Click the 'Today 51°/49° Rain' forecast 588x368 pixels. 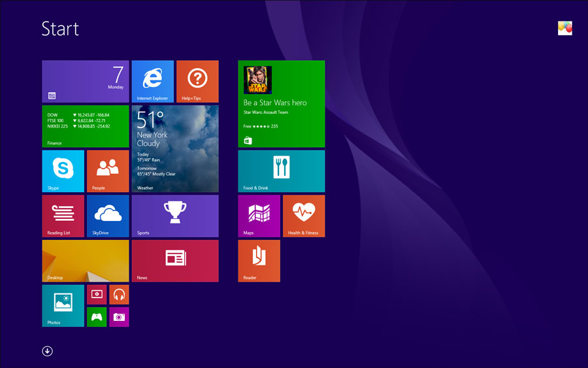(x=148, y=157)
